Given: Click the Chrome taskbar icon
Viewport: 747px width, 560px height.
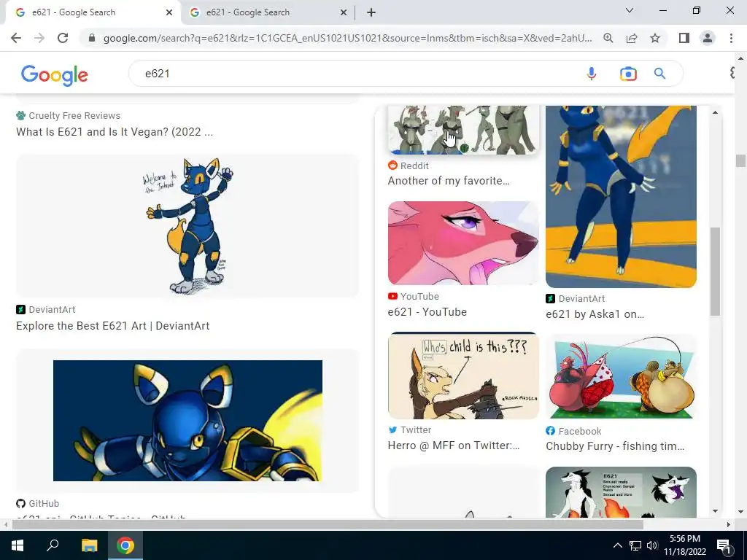Looking at the screenshot, I should click(x=125, y=545).
